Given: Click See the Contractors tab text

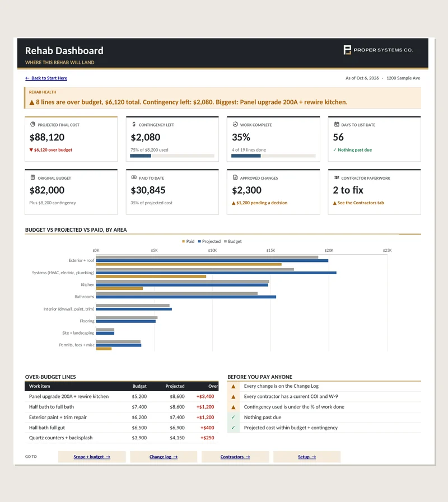Looking at the screenshot, I should pos(361,203).
